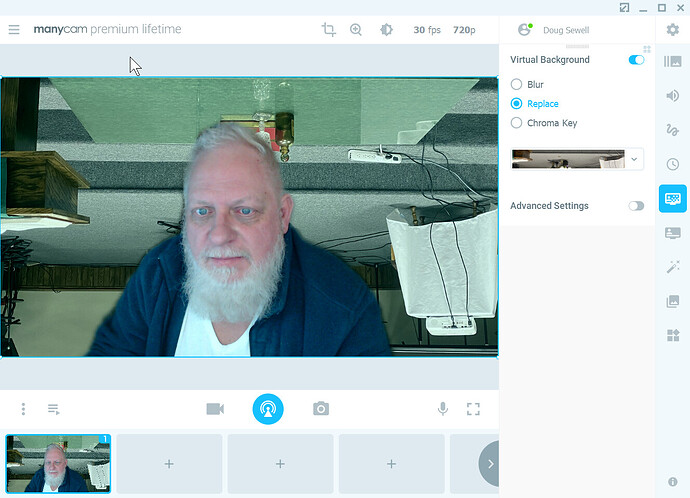Image resolution: width=690 pixels, height=498 pixels.
Task: Click the three-dot options icon
Action: [x=23, y=409]
